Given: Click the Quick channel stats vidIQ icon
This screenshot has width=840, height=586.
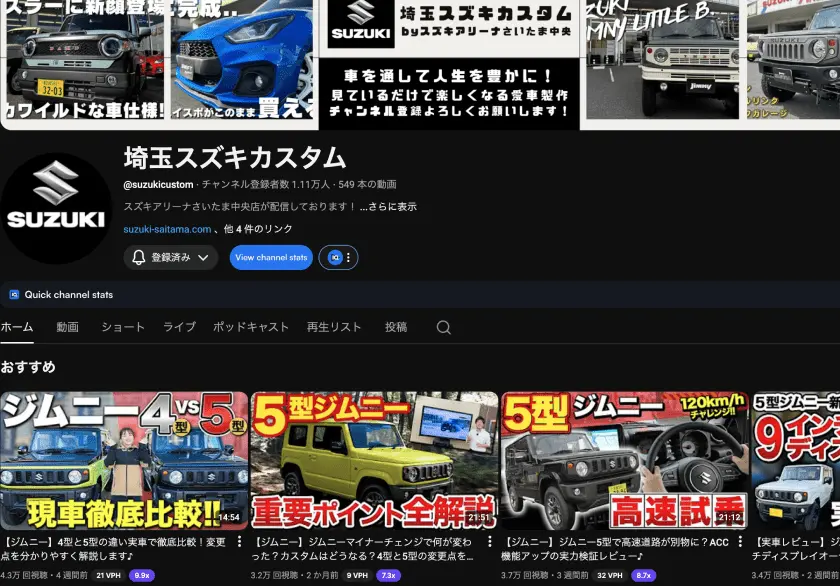Looking at the screenshot, I should (x=14, y=295).
